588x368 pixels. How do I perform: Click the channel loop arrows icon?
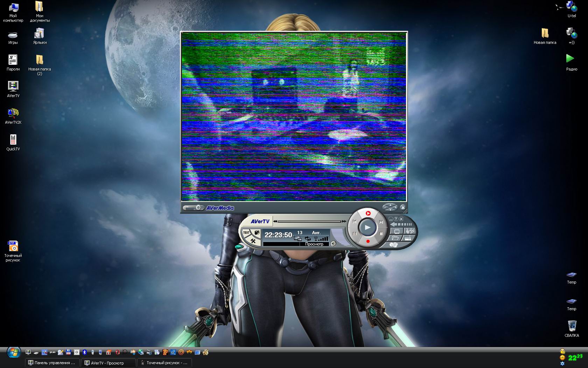(x=308, y=239)
